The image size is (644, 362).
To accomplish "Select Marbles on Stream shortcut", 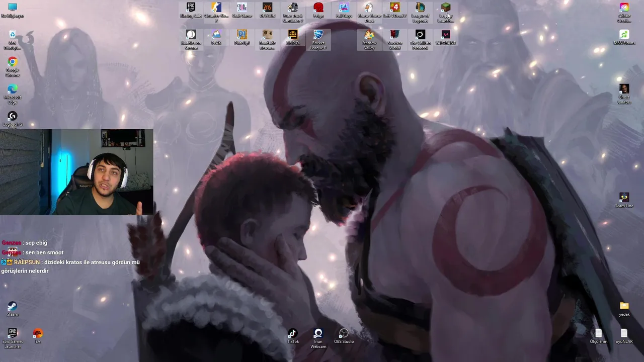I will tap(191, 40).
